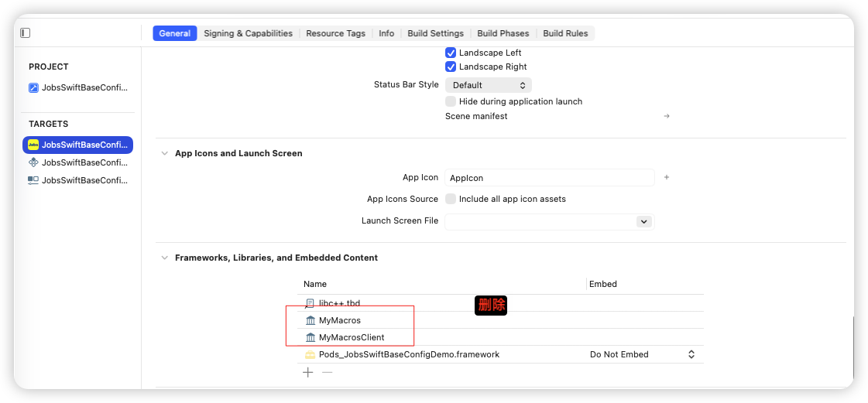The width and height of the screenshot is (868, 403).
Task: Toggle the sidebar panel icon
Action: (25, 33)
